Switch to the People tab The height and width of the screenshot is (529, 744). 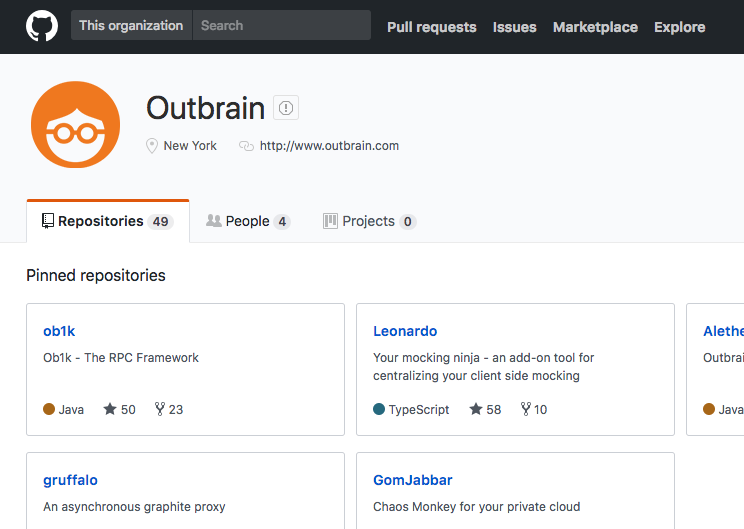[x=248, y=221]
